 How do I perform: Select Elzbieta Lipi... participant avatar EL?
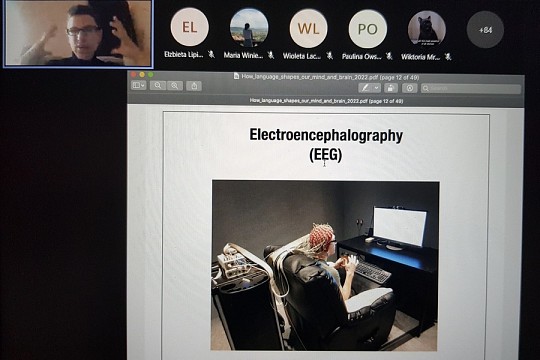tap(189, 27)
